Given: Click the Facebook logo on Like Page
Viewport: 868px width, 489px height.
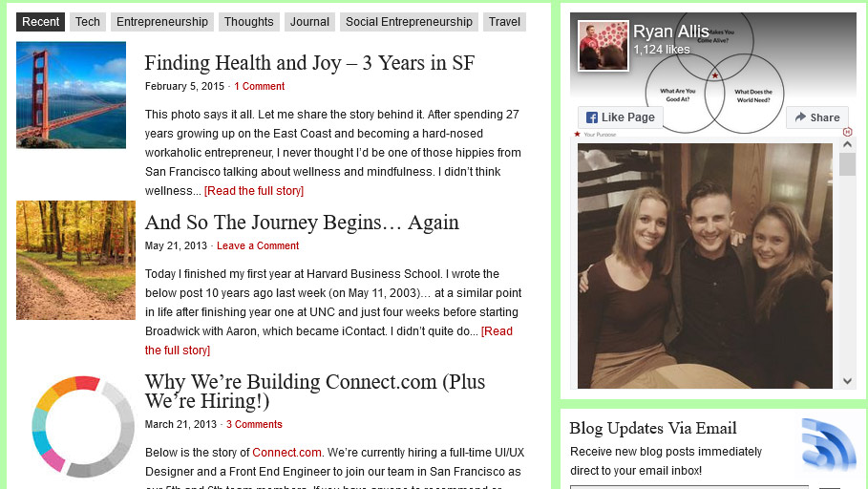Looking at the screenshot, I should pos(591,117).
